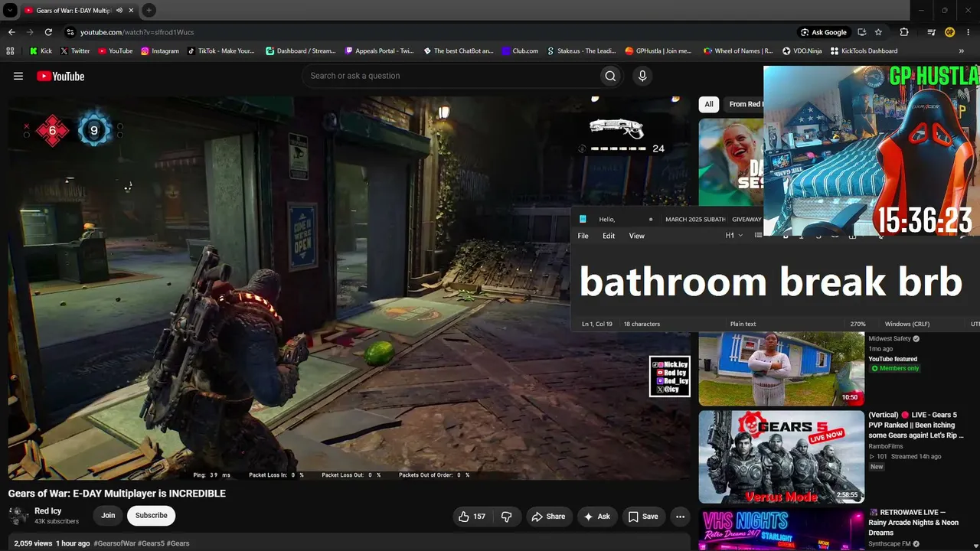980x551 pixels.
Task: Show the hidden bookmarks overflow
Action: coord(962,51)
